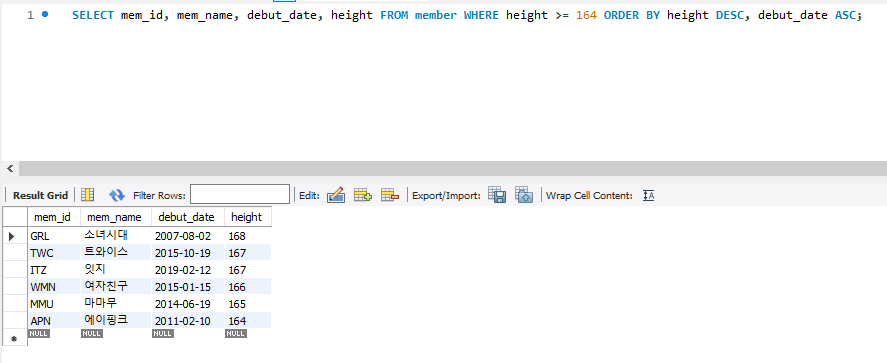
Task: Place cursor on the WHERE keyword
Action: [481, 15]
